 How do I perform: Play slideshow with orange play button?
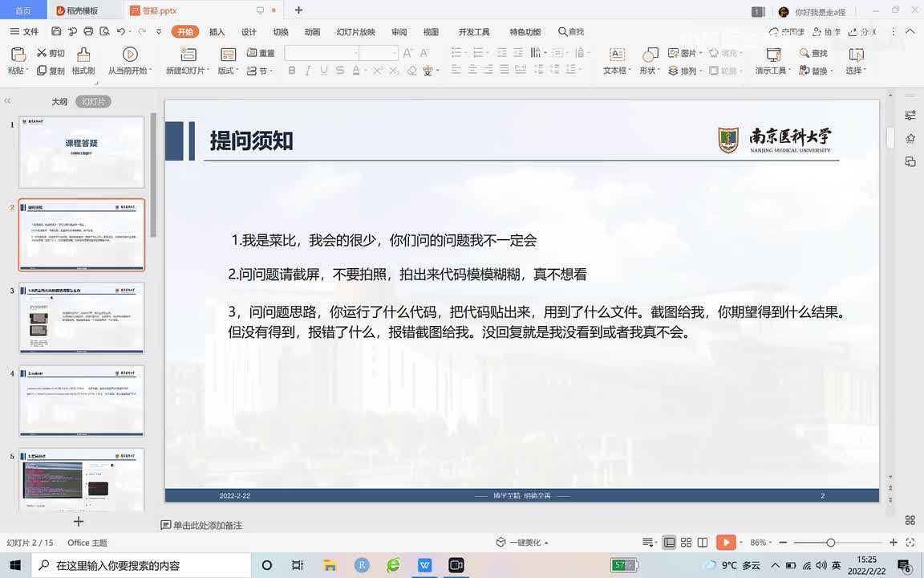pos(726,542)
